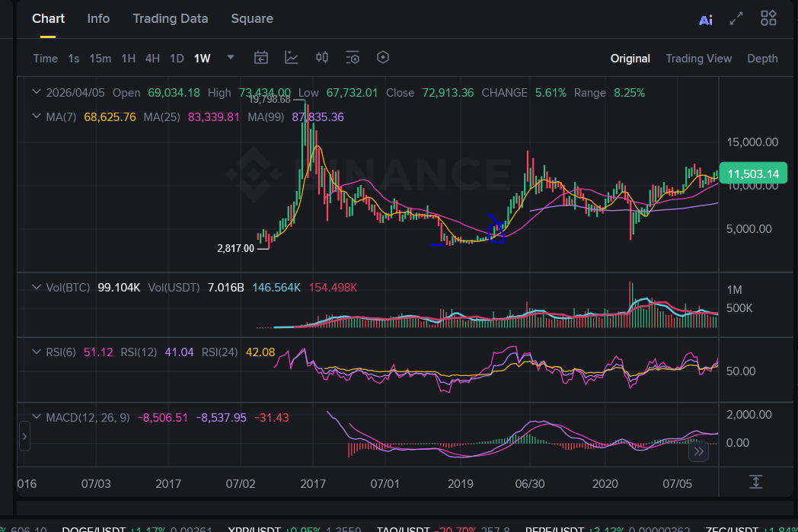Open the Square tab
Image resolution: width=798 pixels, height=532 pixels.
pyautogui.click(x=252, y=19)
